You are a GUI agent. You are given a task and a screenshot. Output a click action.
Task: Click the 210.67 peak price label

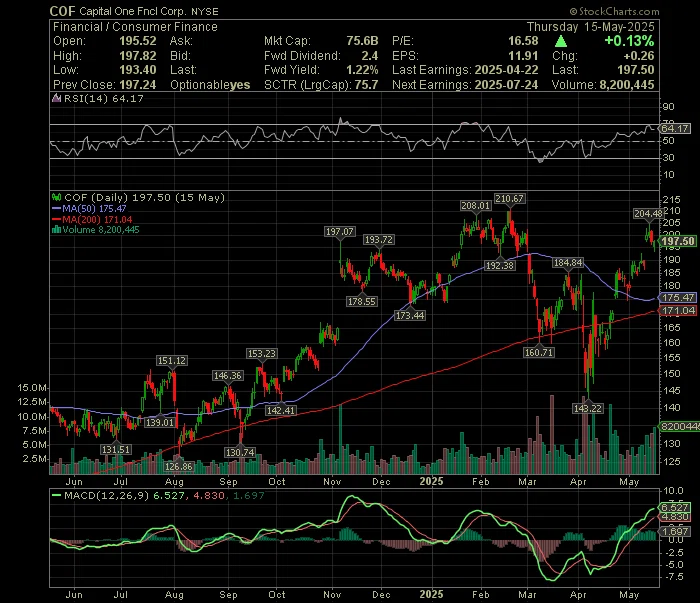click(x=509, y=198)
